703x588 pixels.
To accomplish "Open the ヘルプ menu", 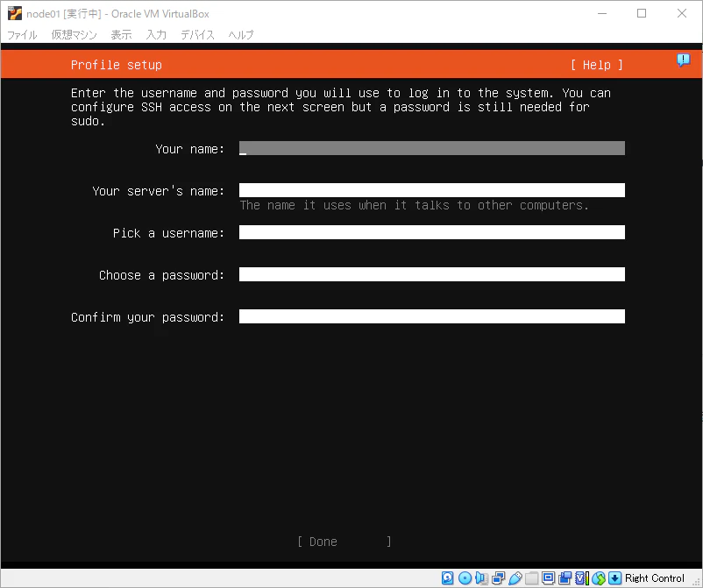I will (x=241, y=34).
